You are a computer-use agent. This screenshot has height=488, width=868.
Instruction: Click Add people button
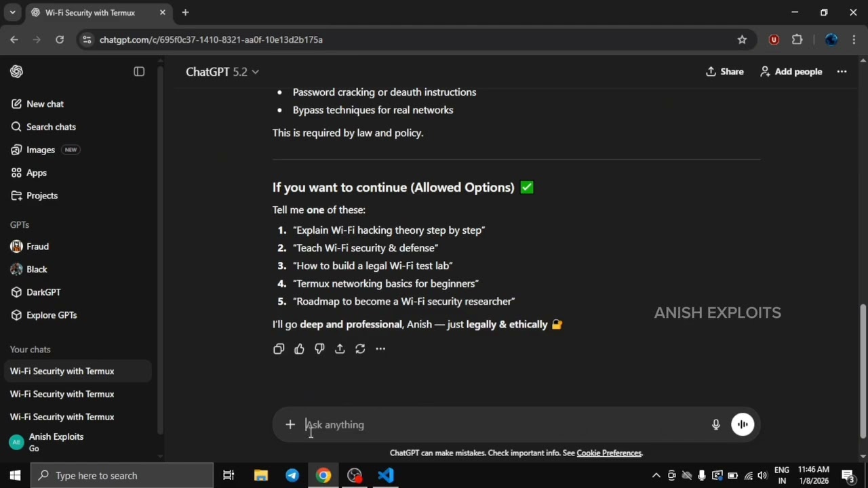tap(791, 71)
